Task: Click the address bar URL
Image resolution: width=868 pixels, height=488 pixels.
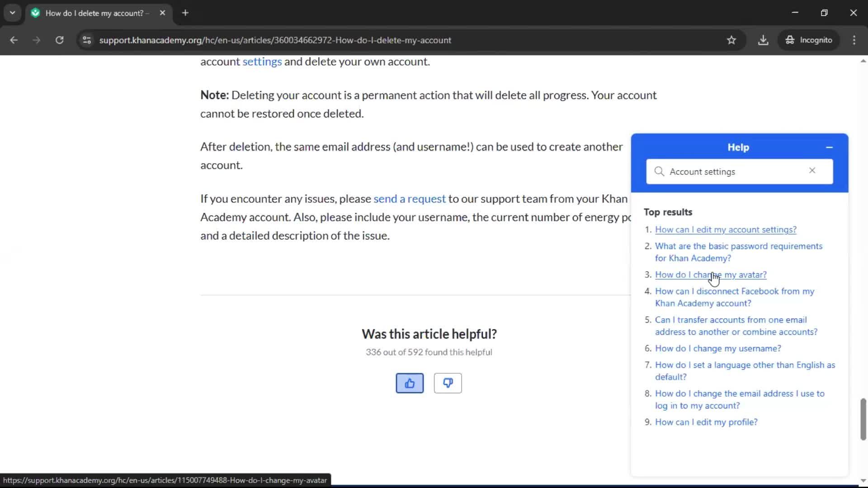Action: click(x=275, y=40)
